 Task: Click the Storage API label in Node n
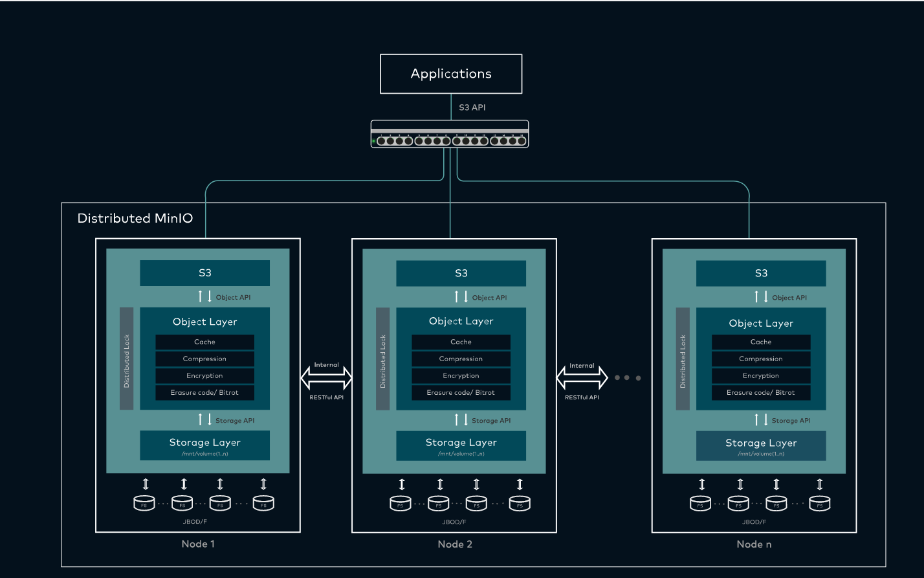tap(791, 421)
